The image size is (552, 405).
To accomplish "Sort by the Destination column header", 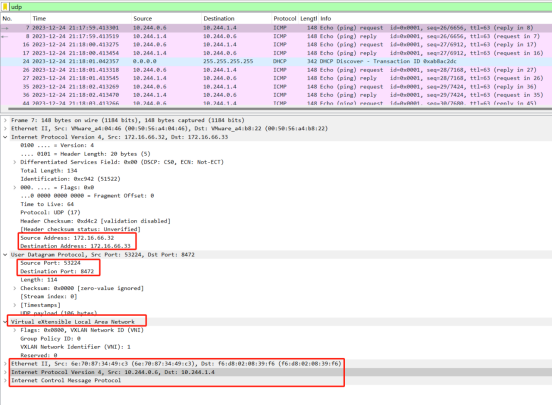I will coord(219,19).
